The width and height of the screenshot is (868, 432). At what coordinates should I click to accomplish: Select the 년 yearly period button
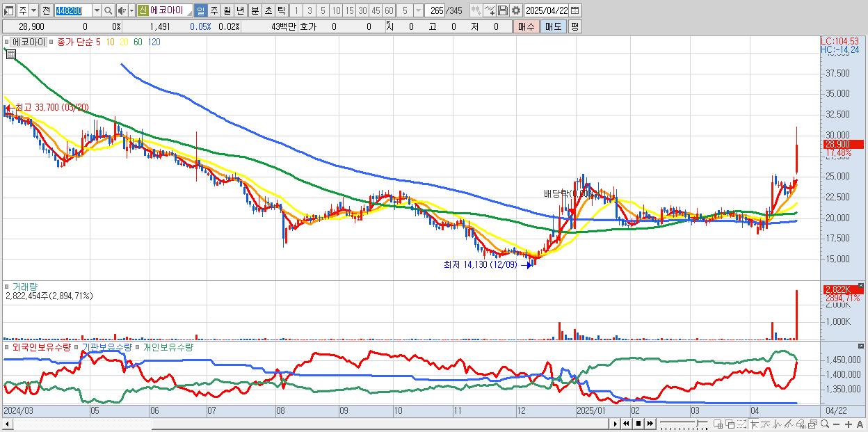[239, 10]
